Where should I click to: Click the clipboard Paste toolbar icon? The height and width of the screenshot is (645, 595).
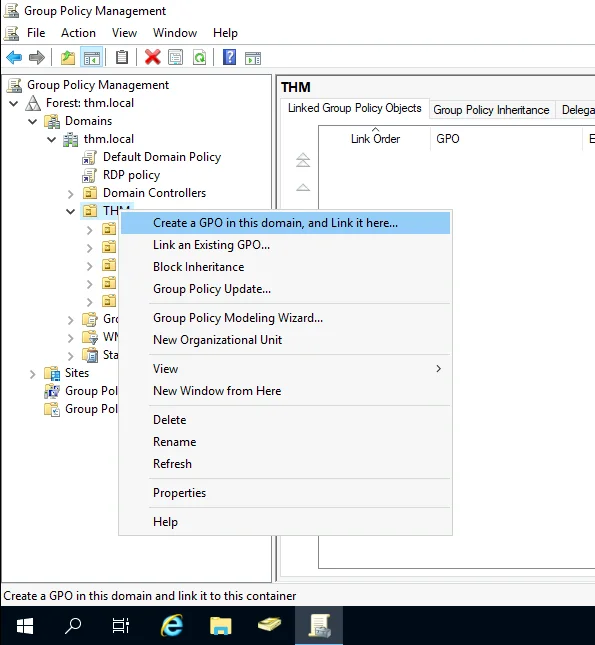[x=122, y=58]
